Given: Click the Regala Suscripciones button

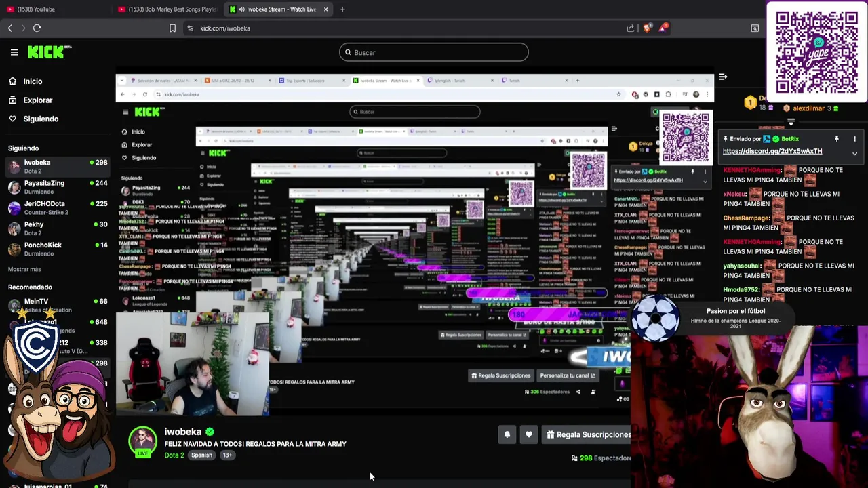Looking at the screenshot, I should [587, 434].
